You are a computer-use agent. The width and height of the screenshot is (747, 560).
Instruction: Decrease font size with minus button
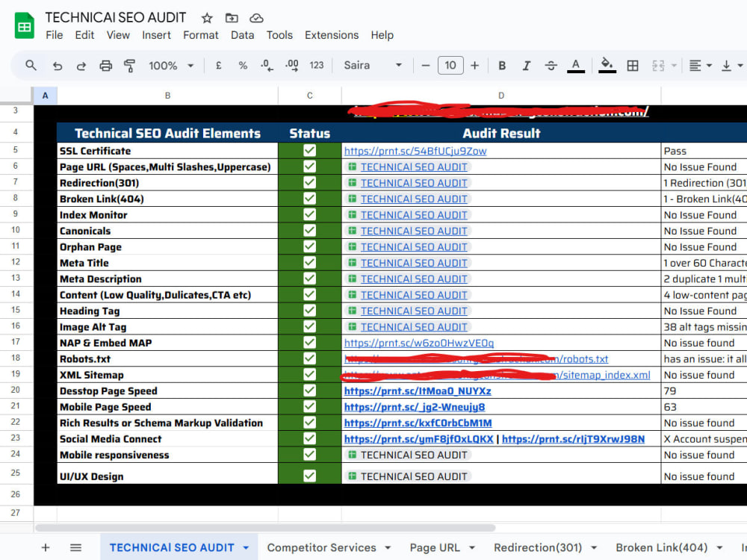(x=426, y=66)
